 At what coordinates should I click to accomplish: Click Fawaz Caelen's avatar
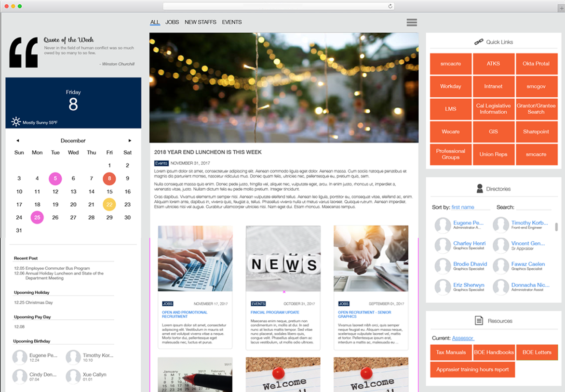pos(501,266)
